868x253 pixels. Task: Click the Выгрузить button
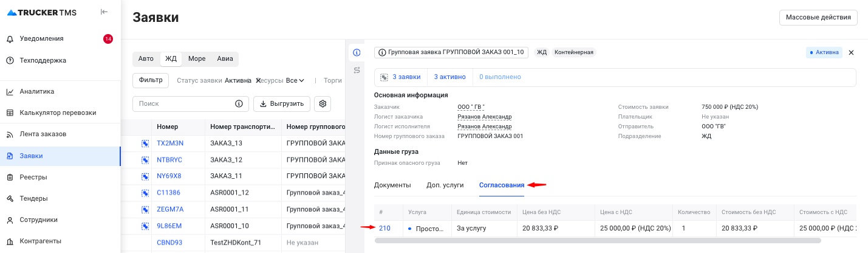pos(282,104)
